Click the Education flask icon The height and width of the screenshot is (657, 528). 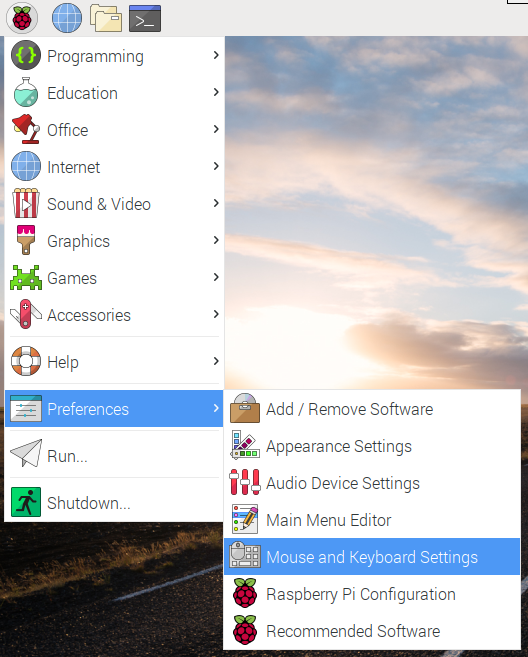click(26, 92)
